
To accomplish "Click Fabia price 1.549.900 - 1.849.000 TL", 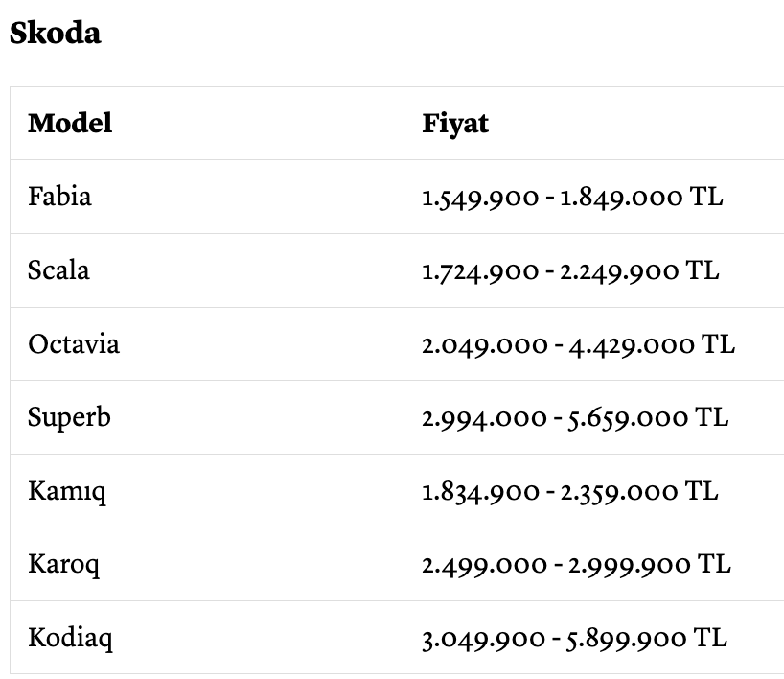I will pos(572,198).
